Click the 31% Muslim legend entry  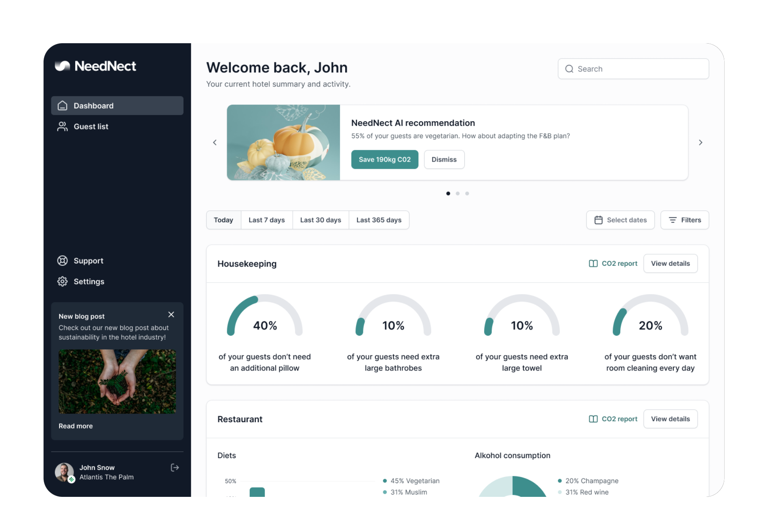tap(405, 492)
